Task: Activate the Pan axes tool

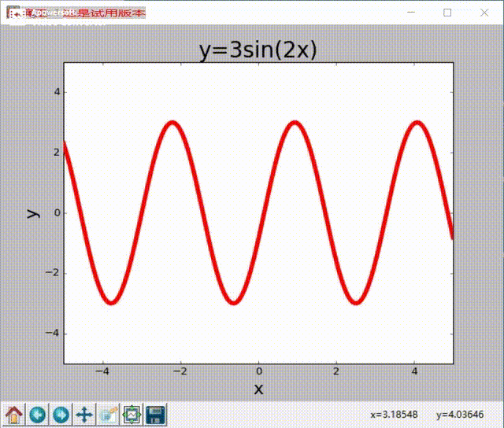Action: coord(84,414)
